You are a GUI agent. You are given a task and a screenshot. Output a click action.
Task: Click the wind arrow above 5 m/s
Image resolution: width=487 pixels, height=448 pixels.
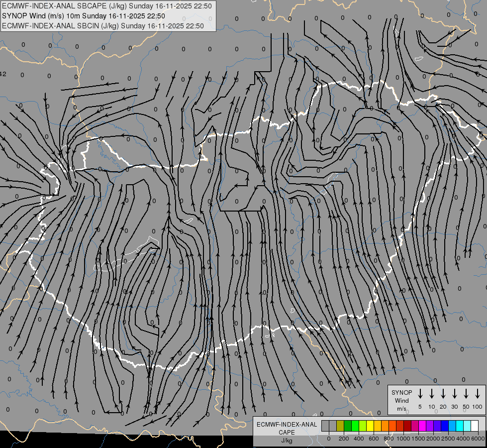pos(420,393)
